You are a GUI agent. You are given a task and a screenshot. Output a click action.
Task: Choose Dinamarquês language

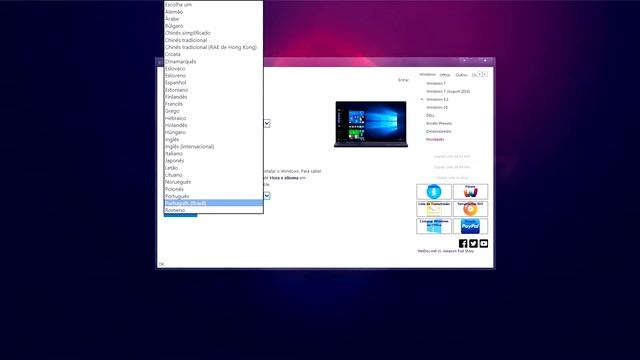(213, 61)
